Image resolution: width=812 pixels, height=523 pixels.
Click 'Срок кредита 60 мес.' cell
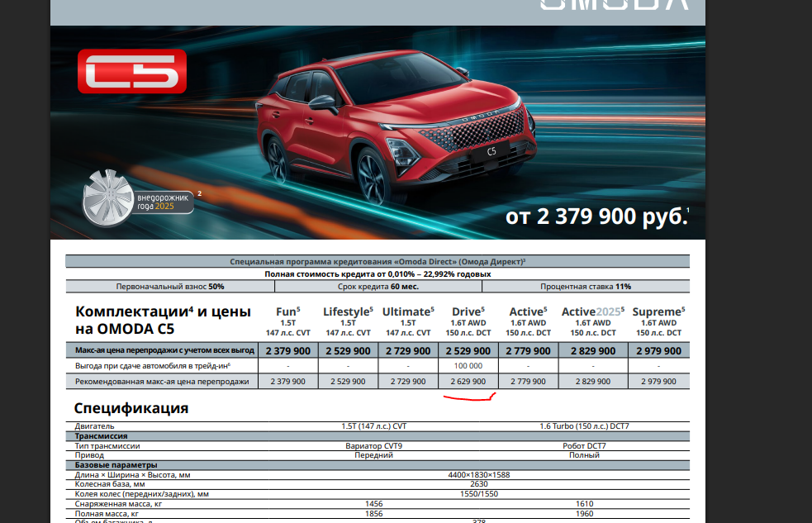(x=378, y=287)
